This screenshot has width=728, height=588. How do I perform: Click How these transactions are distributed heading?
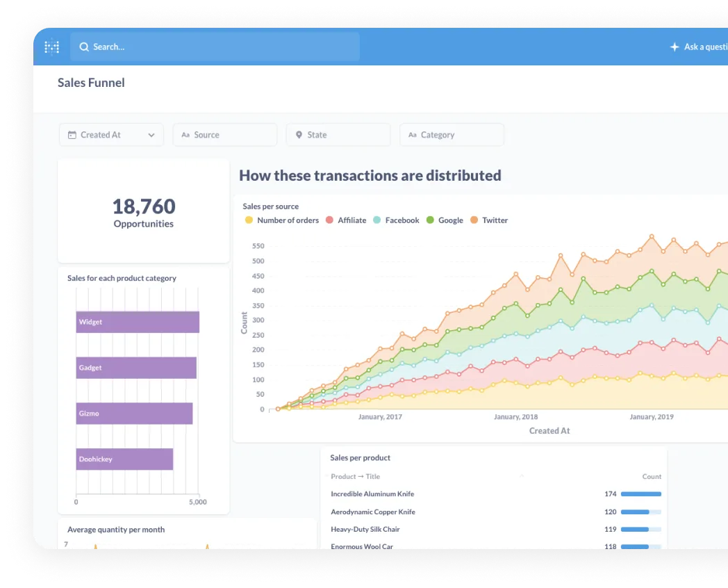pos(370,176)
